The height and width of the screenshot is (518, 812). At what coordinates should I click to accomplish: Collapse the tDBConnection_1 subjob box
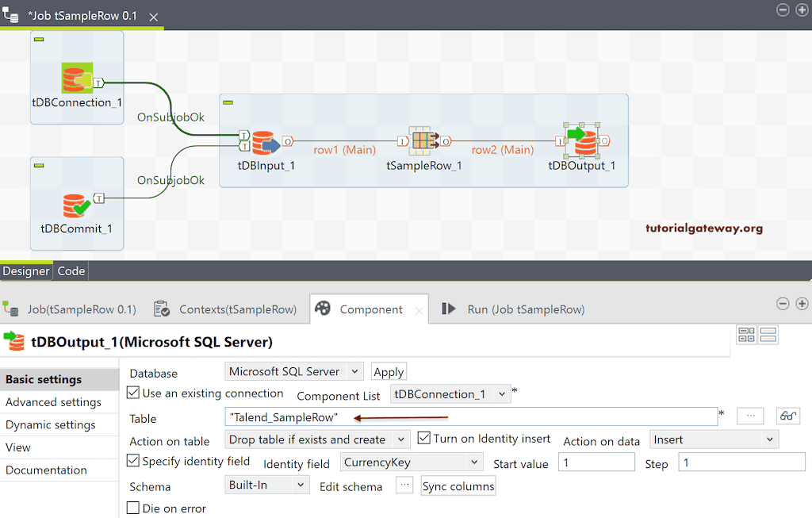tap(39, 39)
